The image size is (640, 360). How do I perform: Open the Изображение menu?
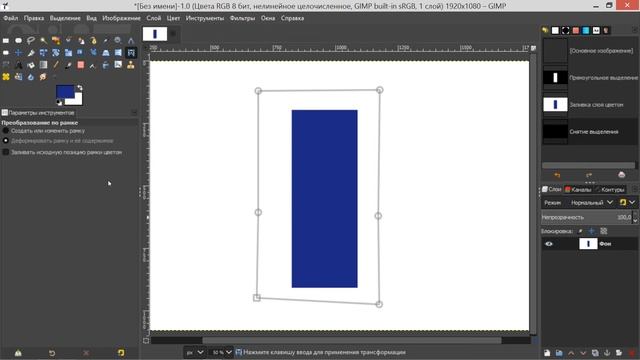[121, 18]
